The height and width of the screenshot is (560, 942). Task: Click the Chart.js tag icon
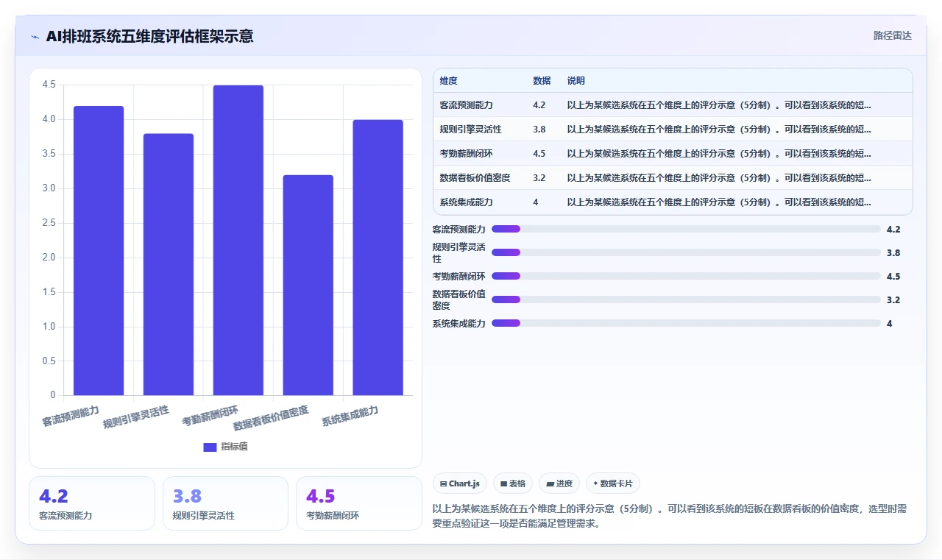pyautogui.click(x=443, y=484)
